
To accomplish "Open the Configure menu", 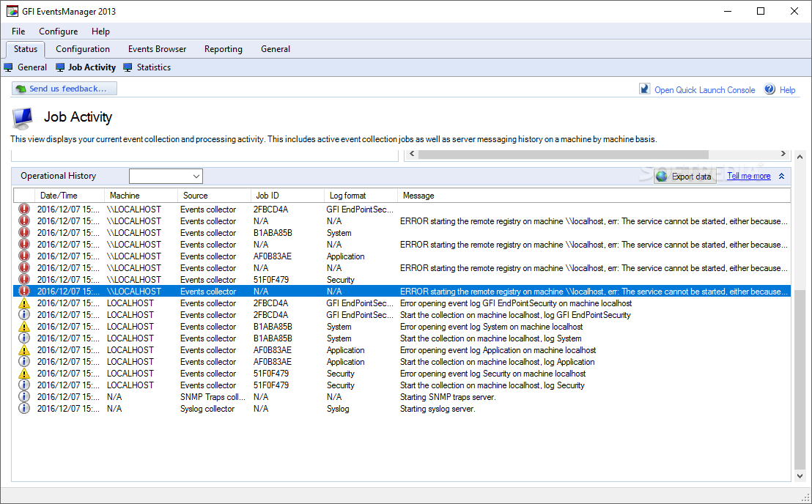I will tap(58, 31).
